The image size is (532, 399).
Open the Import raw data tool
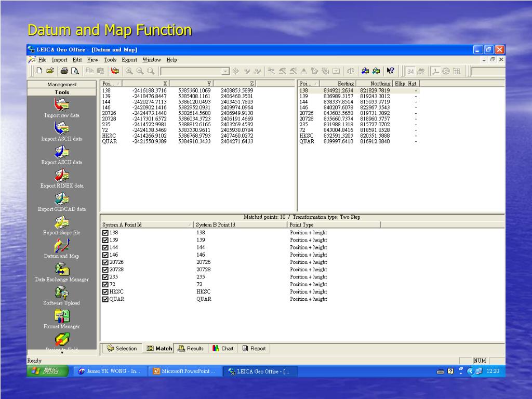pos(62,108)
